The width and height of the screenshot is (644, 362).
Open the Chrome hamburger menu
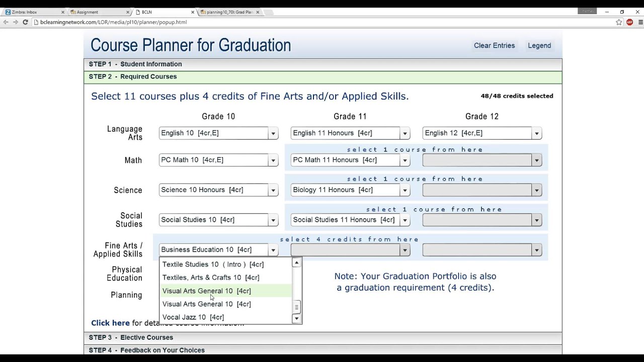(x=639, y=22)
